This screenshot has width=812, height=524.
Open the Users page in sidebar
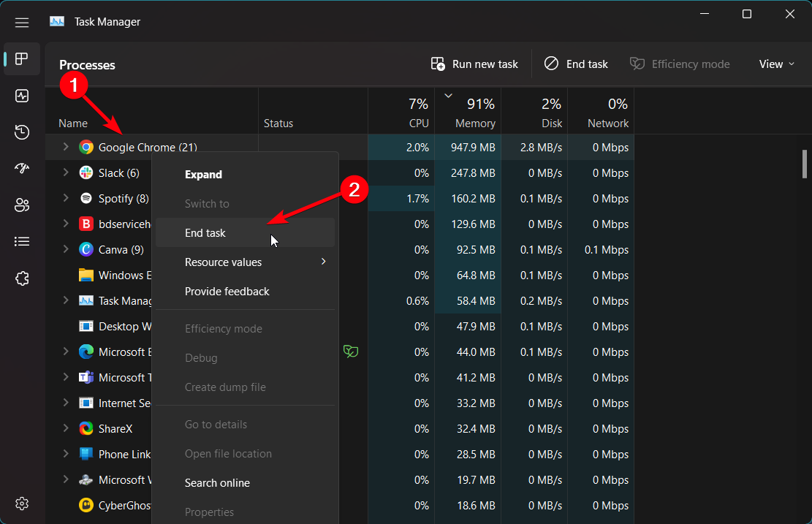(x=22, y=205)
